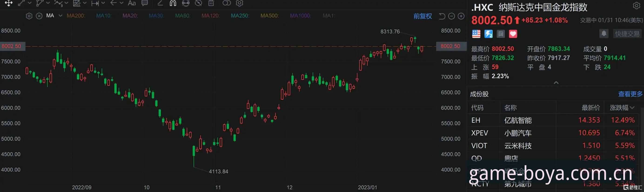Toggle the magnet snap tool
This screenshot has width=644, height=192.
point(173,3)
